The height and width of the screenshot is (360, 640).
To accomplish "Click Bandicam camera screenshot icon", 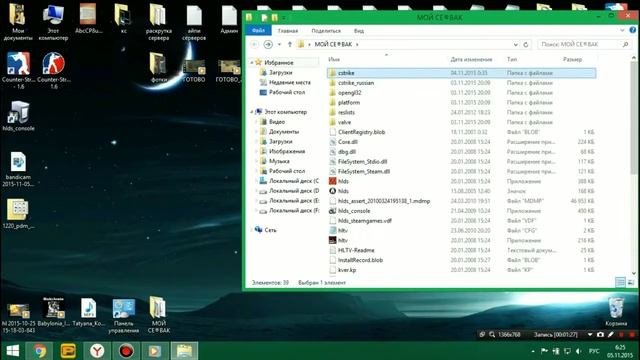I will [x=600, y=334].
